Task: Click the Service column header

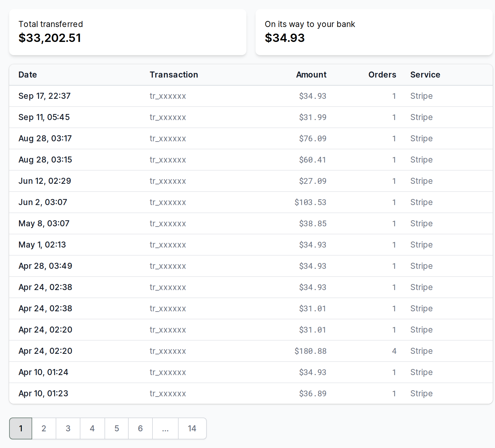Action: (x=425, y=75)
